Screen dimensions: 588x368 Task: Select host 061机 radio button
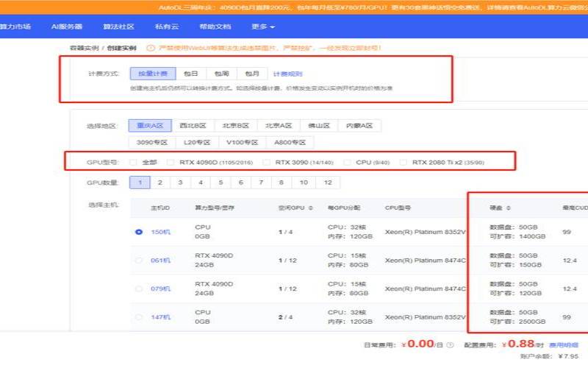tap(139, 260)
